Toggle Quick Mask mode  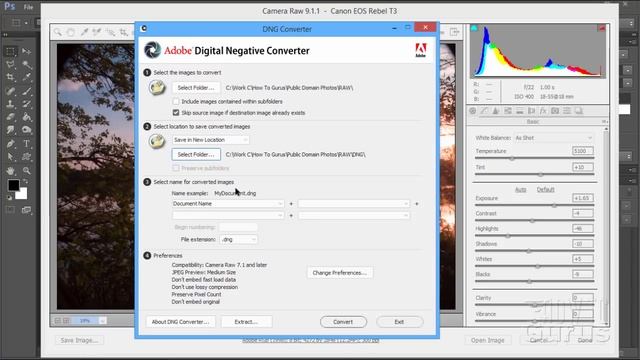pos(10,210)
